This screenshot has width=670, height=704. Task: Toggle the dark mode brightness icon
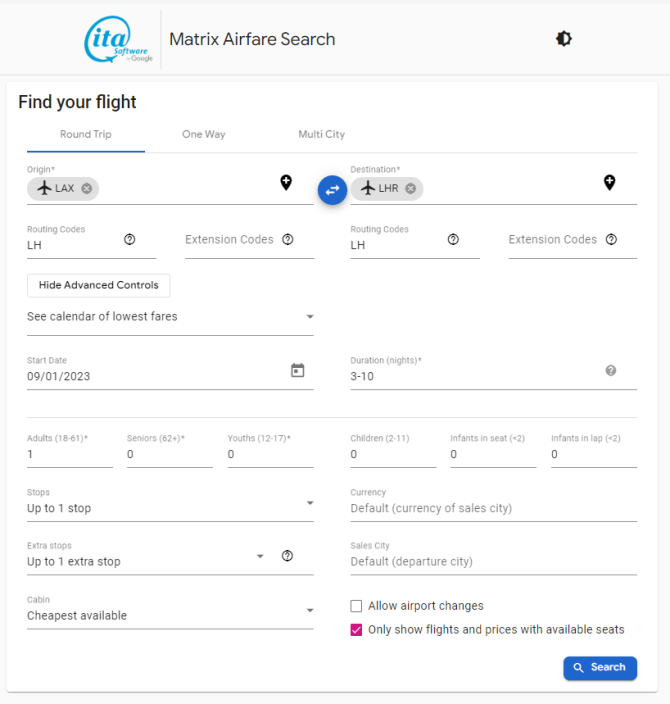click(564, 39)
